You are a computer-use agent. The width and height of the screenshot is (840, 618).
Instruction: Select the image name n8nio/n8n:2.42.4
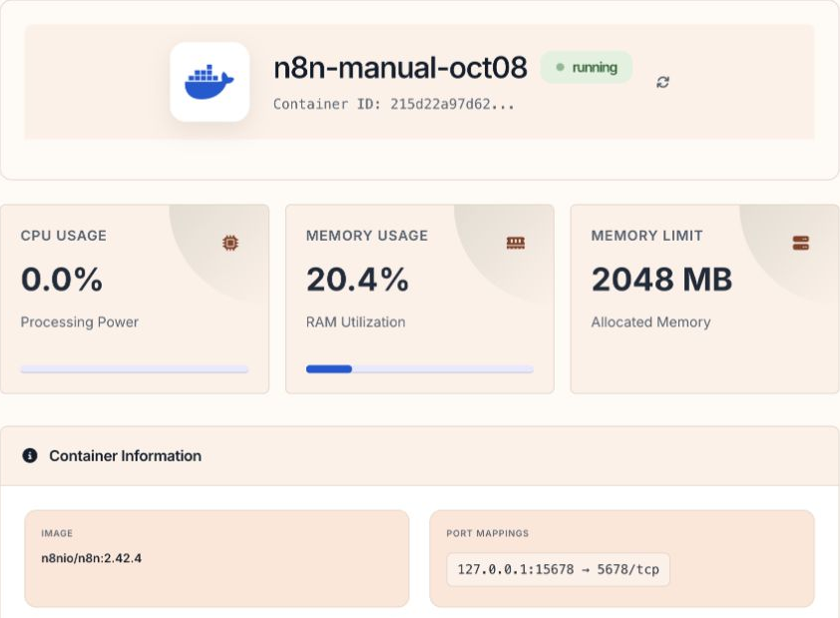[x=92, y=558]
